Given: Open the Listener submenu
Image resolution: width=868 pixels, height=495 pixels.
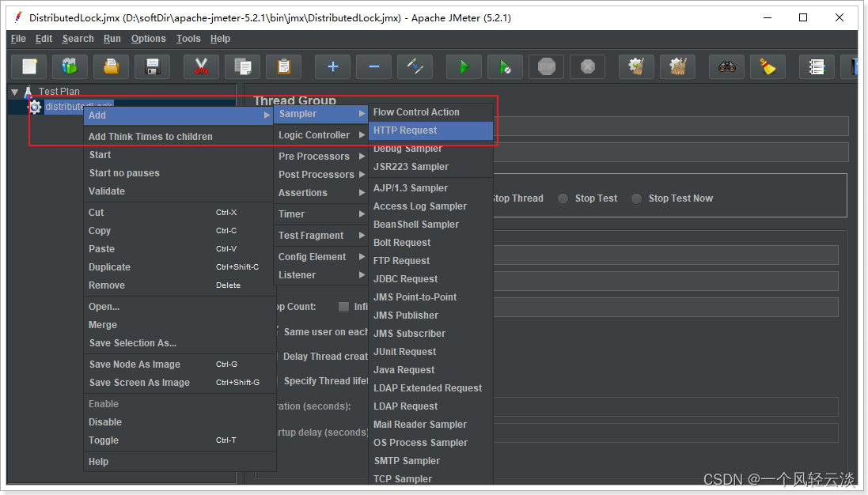Looking at the screenshot, I should click(x=321, y=275).
